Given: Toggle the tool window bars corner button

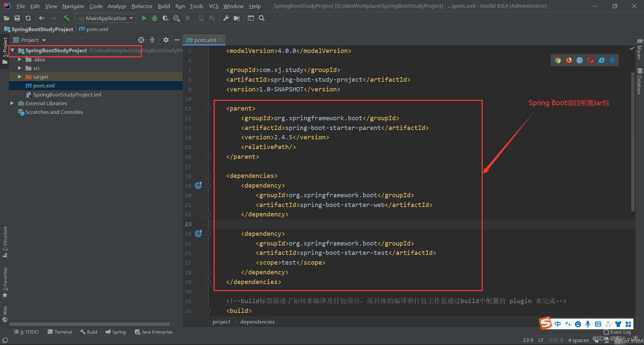Looking at the screenshot, I should point(5,340).
